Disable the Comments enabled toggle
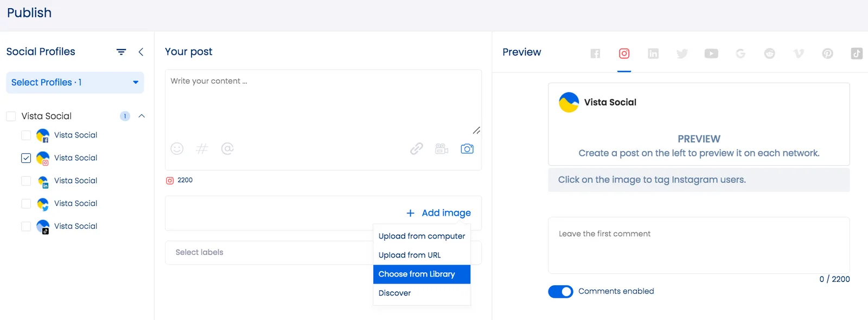This screenshot has width=868, height=320. (x=560, y=292)
